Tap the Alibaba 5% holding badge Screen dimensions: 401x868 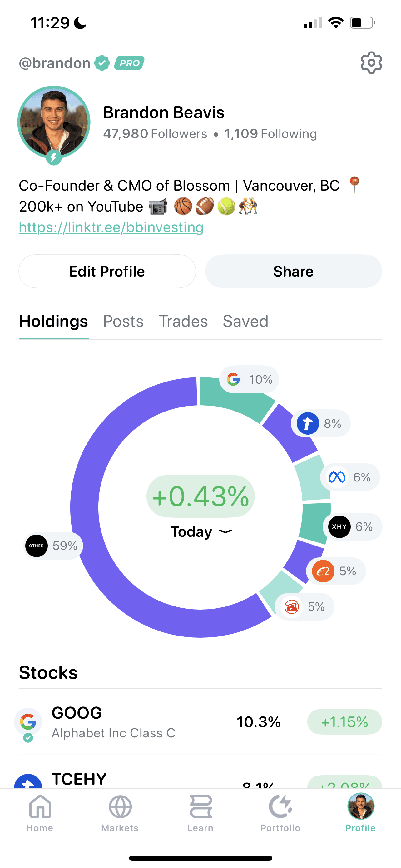(336, 571)
